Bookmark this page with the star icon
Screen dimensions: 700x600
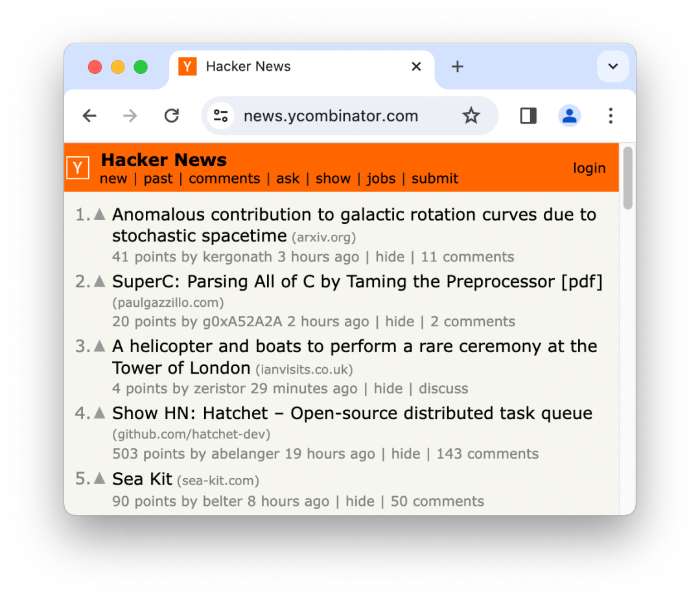[x=471, y=115]
